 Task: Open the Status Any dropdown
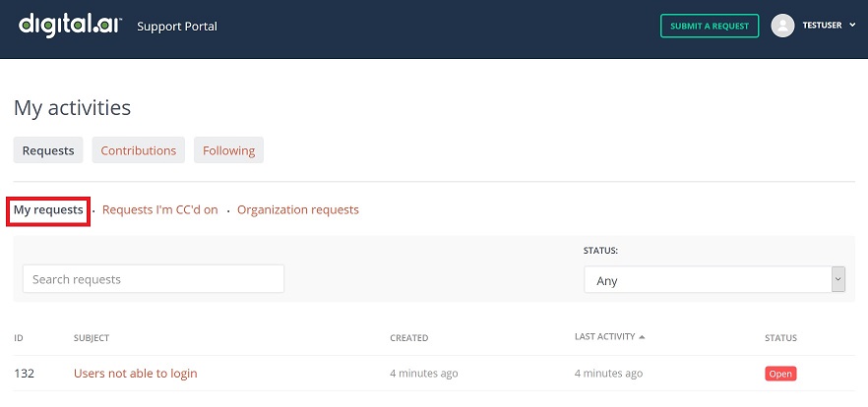click(x=709, y=280)
